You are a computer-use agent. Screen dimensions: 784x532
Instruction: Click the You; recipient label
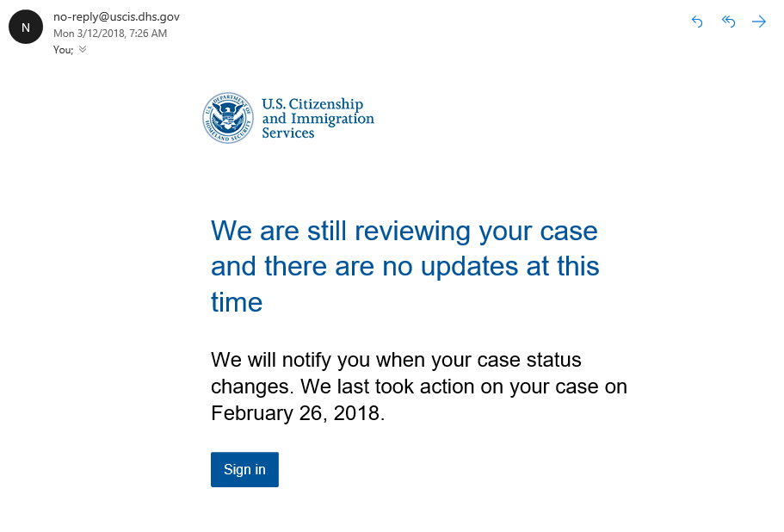tap(63, 50)
